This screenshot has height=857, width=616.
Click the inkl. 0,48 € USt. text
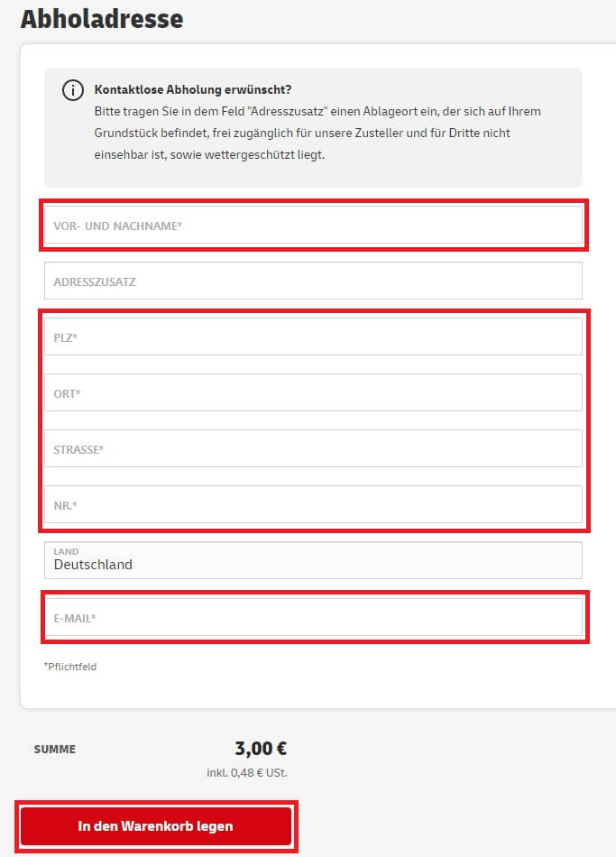pos(246,773)
